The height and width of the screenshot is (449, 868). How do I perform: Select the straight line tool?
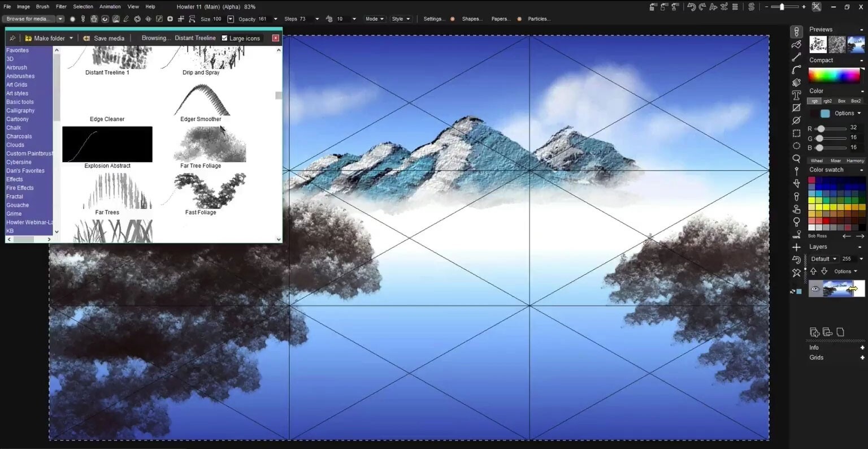[796, 57]
